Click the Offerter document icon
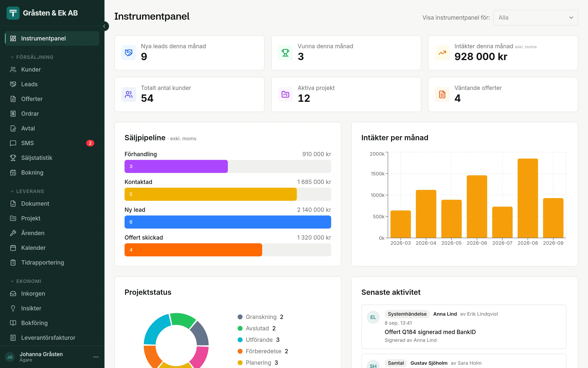 pyautogui.click(x=13, y=99)
